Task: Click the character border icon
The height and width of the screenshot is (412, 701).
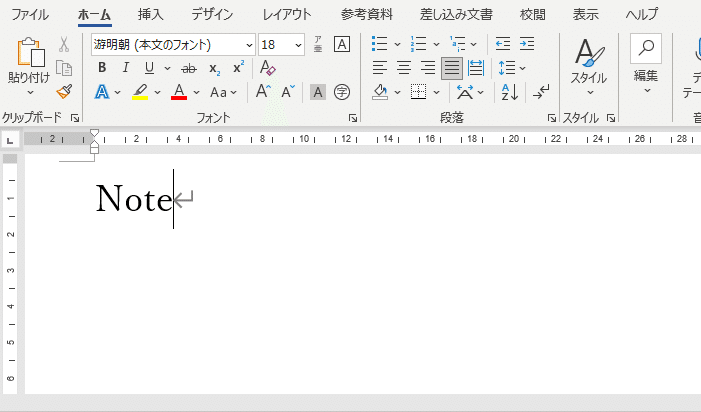Action: (342, 44)
